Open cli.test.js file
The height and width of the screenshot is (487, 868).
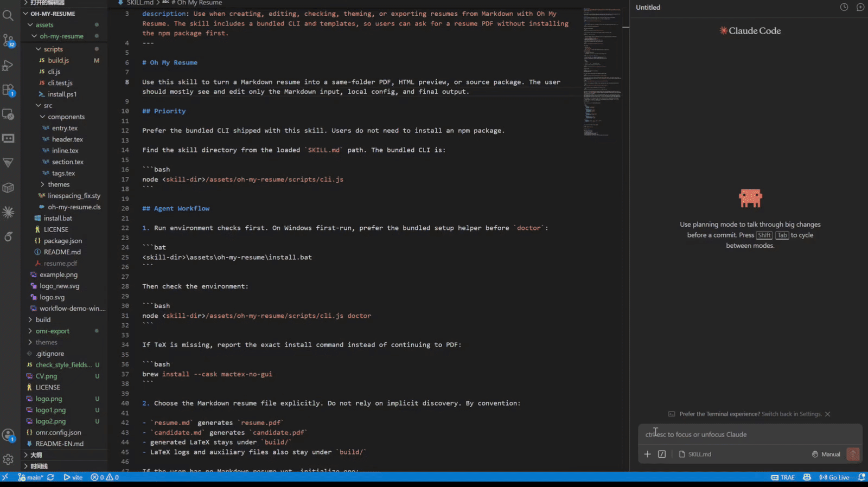(60, 83)
